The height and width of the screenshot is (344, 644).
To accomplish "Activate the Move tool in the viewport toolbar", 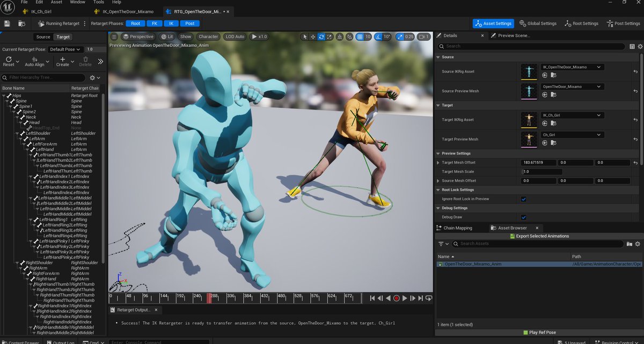I will click(x=313, y=36).
